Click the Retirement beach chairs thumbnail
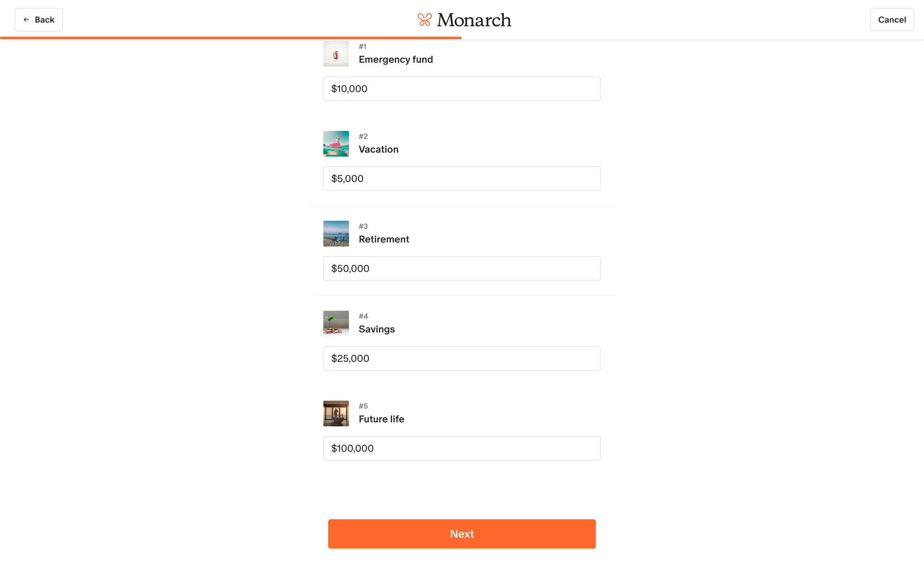The width and height of the screenshot is (924, 578). [x=336, y=234]
